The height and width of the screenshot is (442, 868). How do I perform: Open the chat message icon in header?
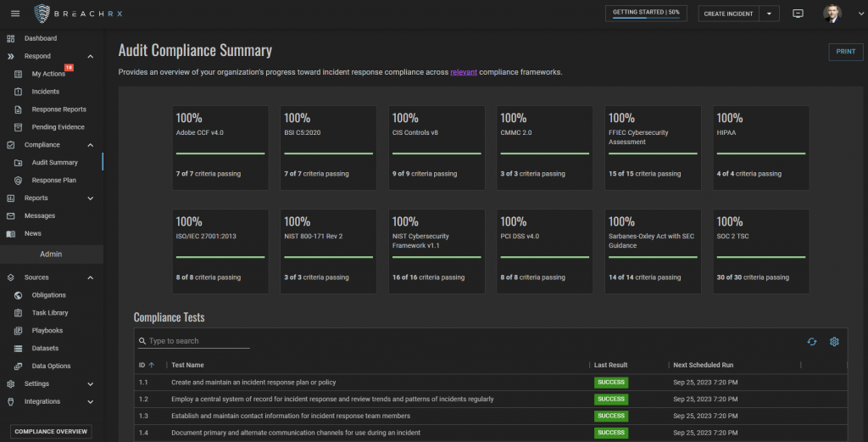pyautogui.click(x=798, y=14)
